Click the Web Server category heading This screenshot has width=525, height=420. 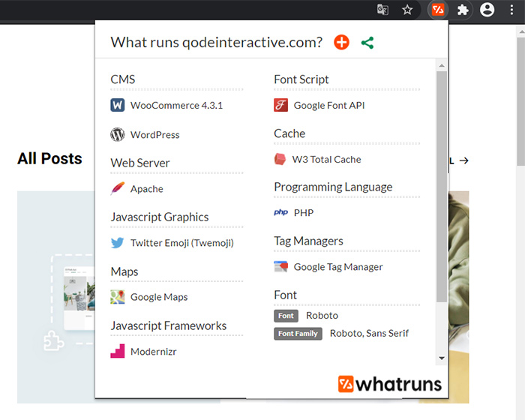(x=140, y=163)
